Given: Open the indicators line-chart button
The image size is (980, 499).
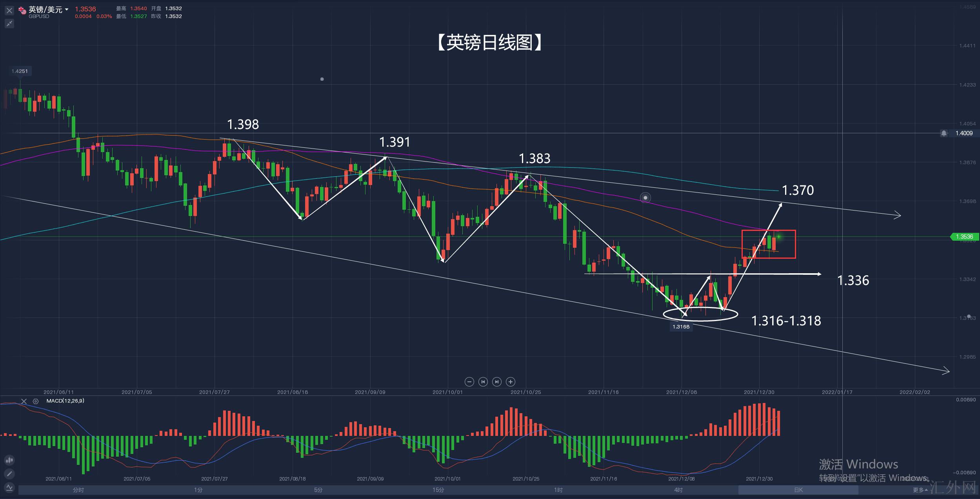Looking at the screenshot, I should point(9,488).
